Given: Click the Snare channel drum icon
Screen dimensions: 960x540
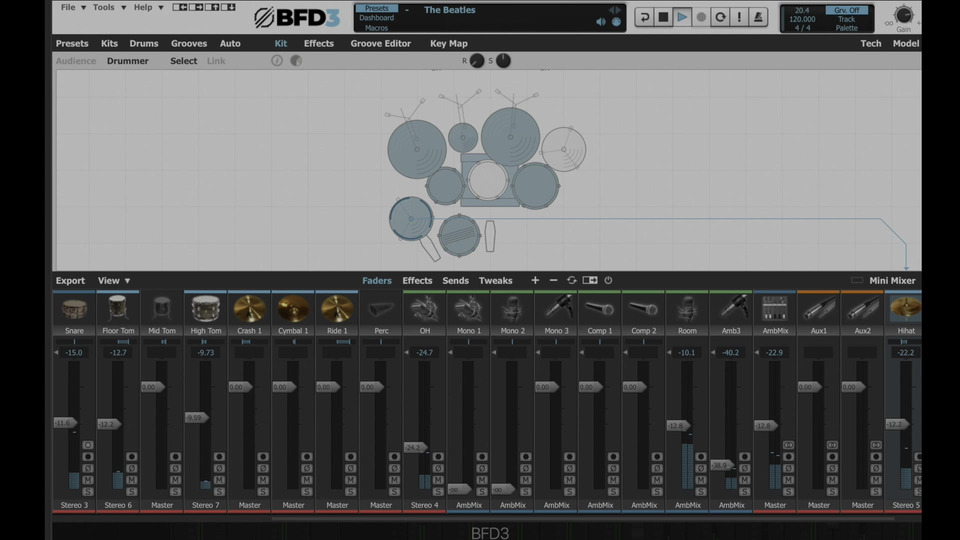Looking at the screenshot, I should pyautogui.click(x=74, y=309).
